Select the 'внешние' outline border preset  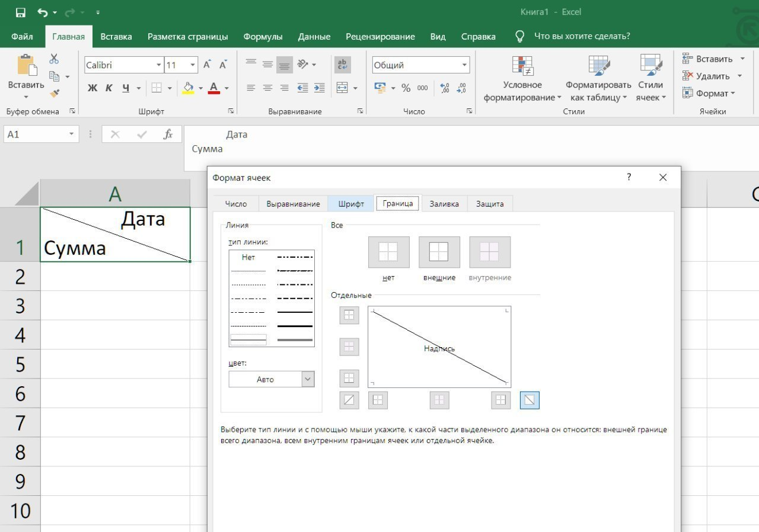point(439,252)
